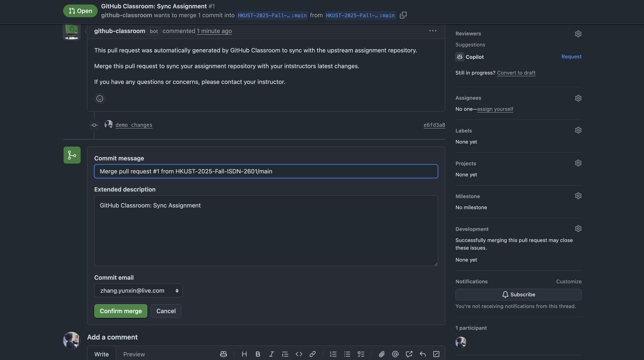Open commit e6fd3a8 hash link
Image resolution: width=644 pixels, height=360 pixels.
434,125
